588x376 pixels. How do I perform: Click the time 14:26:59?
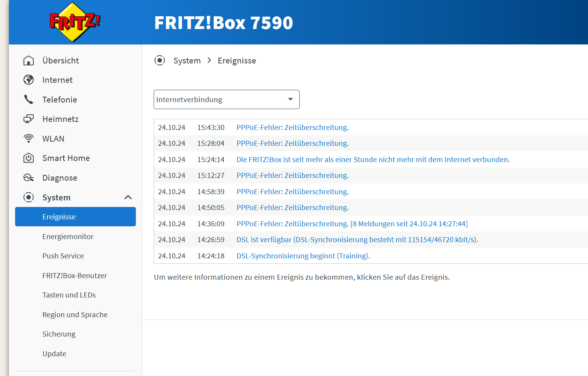pyautogui.click(x=211, y=239)
